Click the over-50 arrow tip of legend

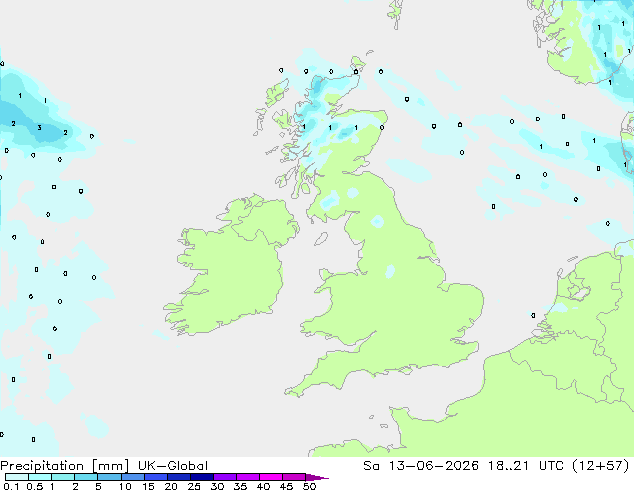coord(317,478)
